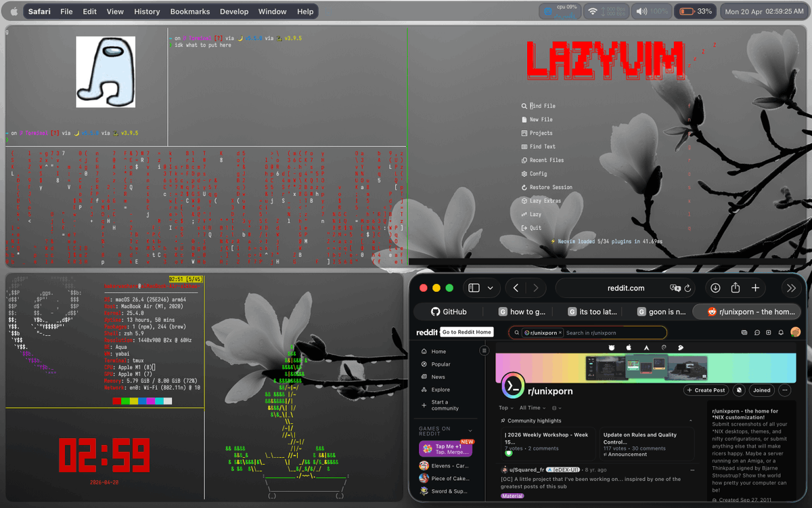Screen dimensions: 812x508
Task: Click the Create Post button
Action: 706,390
